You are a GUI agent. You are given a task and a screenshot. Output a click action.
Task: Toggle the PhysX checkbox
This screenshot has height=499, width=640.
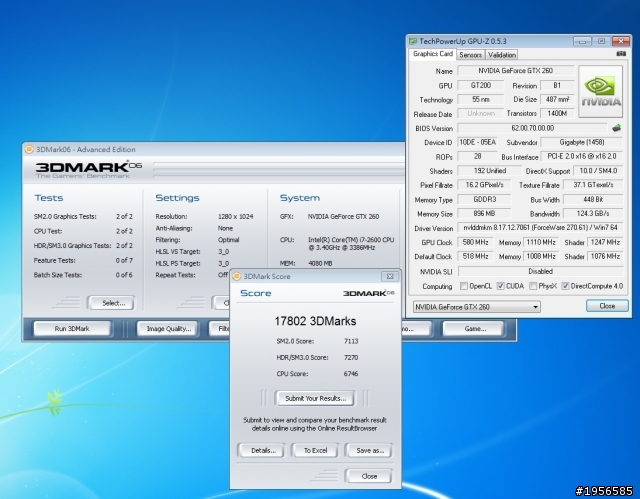click(x=533, y=286)
